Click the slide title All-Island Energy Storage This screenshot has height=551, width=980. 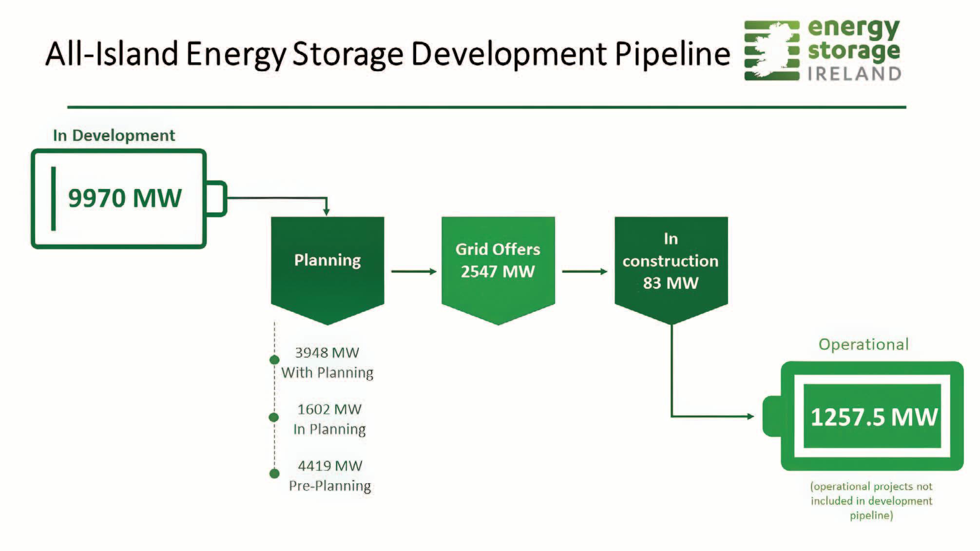(387, 54)
